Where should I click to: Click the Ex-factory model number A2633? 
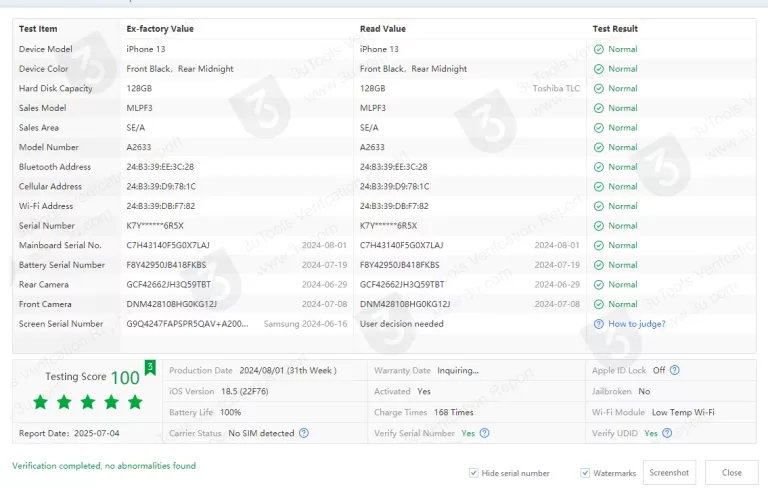(x=139, y=147)
